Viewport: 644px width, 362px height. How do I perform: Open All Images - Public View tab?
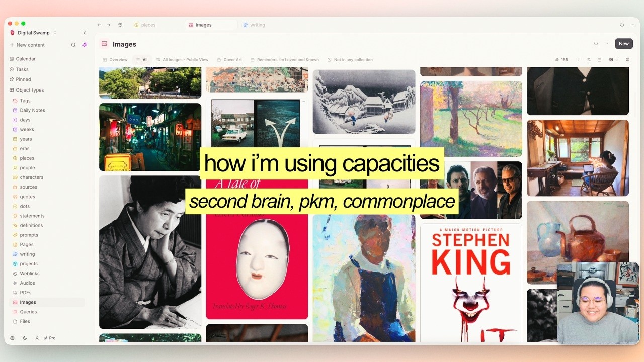click(182, 60)
